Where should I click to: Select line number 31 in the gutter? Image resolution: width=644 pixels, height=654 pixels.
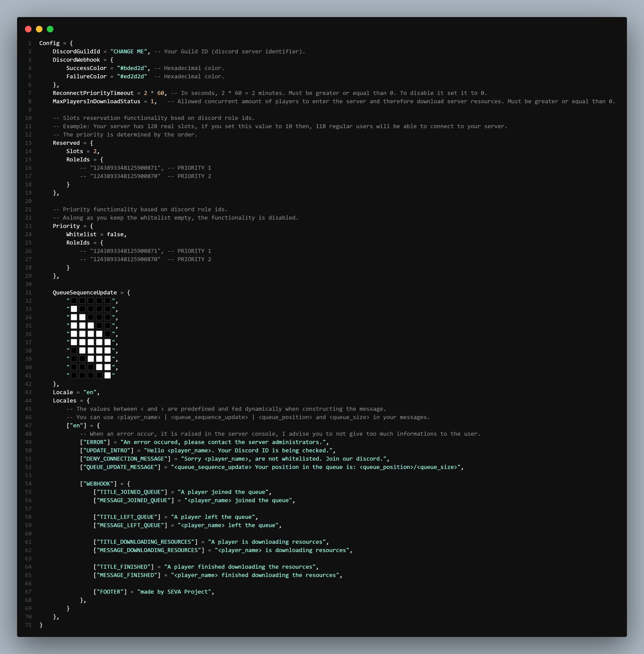coord(29,292)
